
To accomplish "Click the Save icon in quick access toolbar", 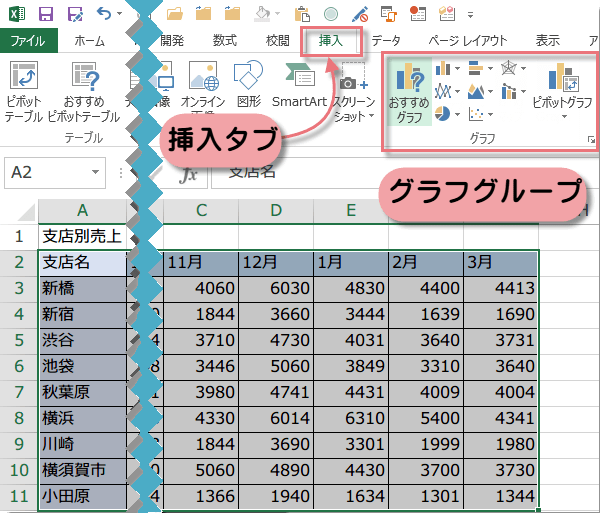I will click(x=46, y=14).
